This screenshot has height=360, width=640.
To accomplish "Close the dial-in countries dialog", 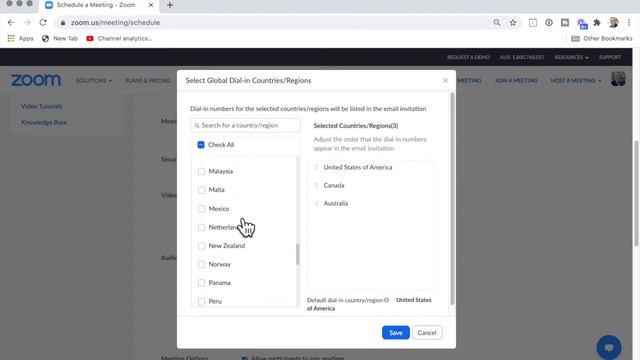I will [445, 80].
